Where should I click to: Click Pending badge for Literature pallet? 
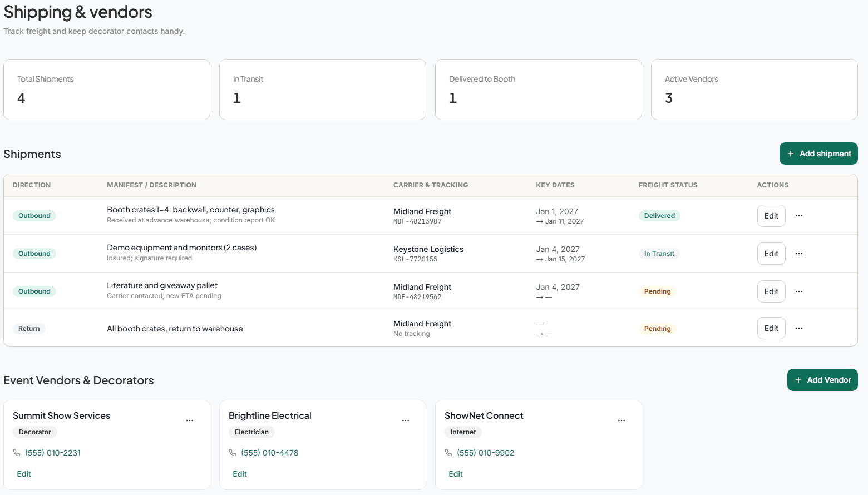(x=658, y=291)
